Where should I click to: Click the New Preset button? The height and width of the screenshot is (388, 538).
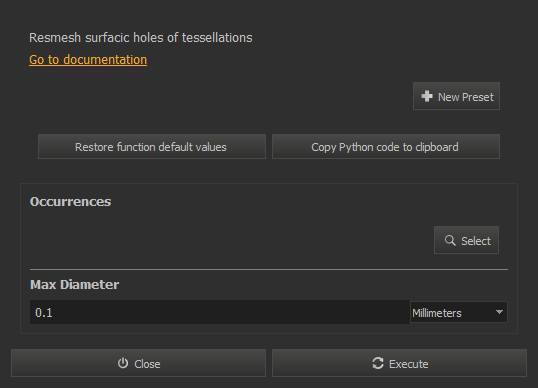click(456, 96)
